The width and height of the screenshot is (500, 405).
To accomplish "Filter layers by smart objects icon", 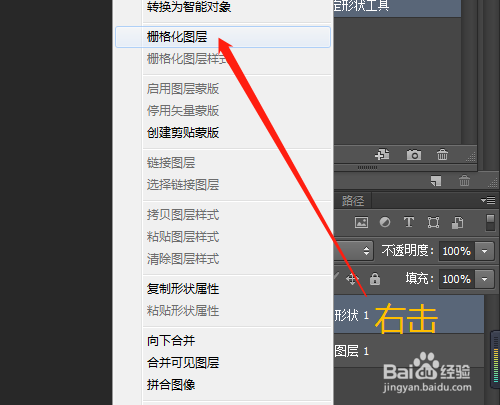I will (457, 222).
